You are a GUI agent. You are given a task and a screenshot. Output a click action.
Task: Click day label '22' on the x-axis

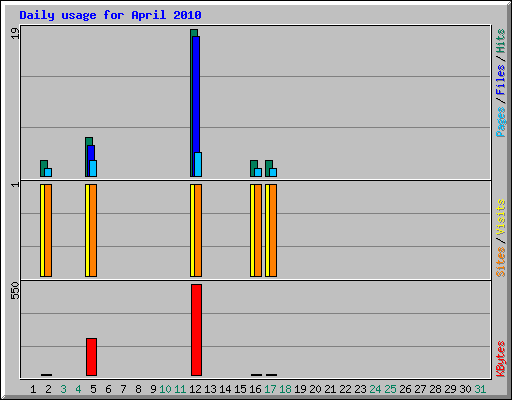[x=345, y=389]
